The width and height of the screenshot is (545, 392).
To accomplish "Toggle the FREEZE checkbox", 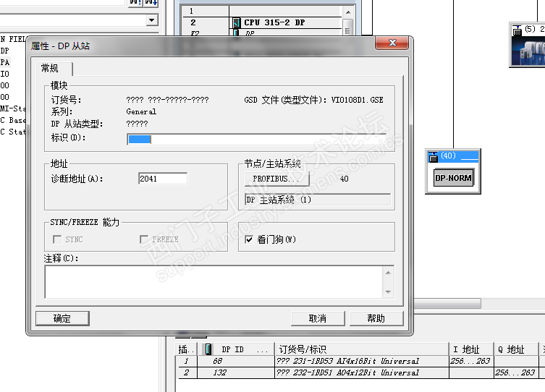I will (x=144, y=239).
